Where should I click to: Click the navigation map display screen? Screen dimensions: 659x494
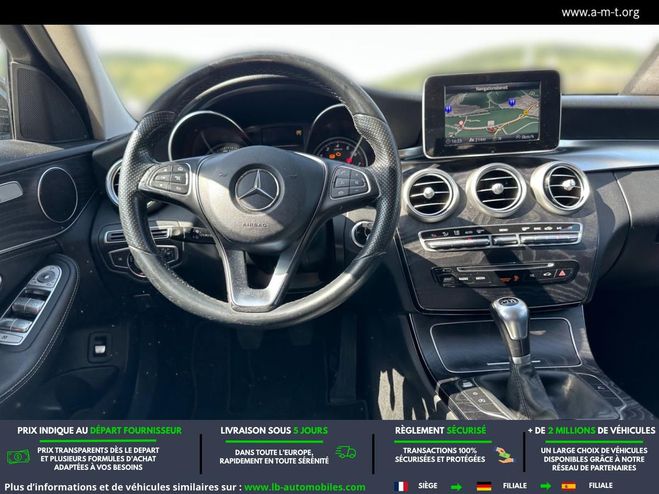(492, 113)
